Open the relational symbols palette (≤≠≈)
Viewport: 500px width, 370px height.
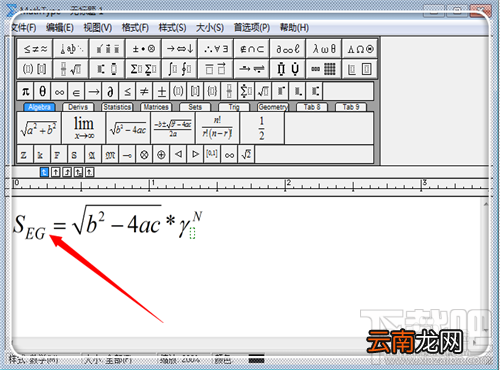35,49
